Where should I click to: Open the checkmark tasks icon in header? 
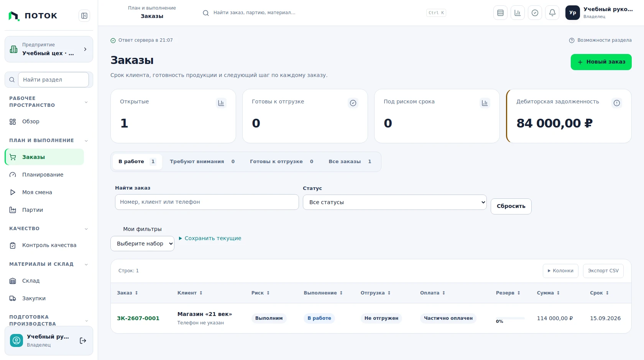click(535, 13)
